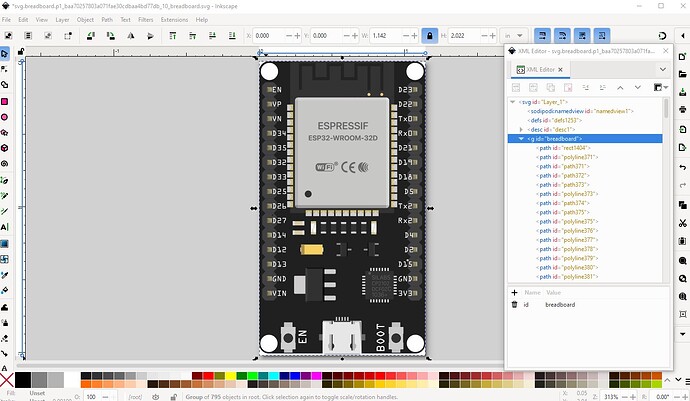This screenshot has width=690, height=401.
Task: Open the Object menu
Action: pyautogui.click(x=85, y=20)
